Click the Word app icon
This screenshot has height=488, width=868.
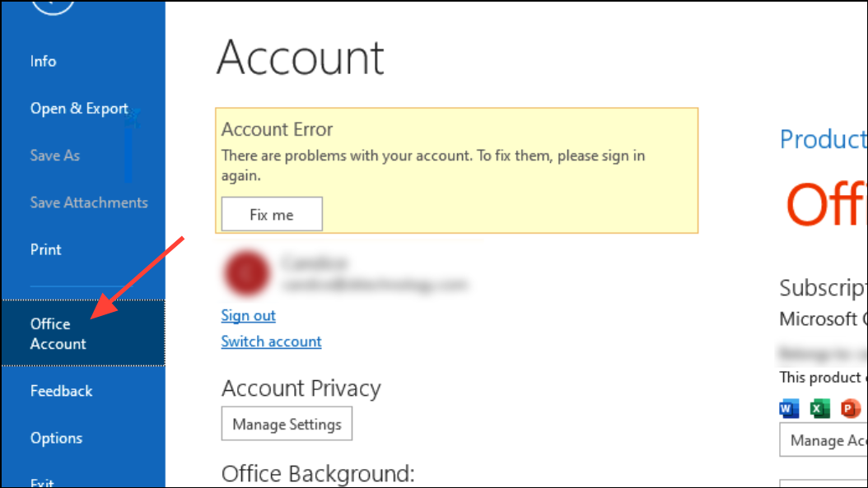coord(789,408)
